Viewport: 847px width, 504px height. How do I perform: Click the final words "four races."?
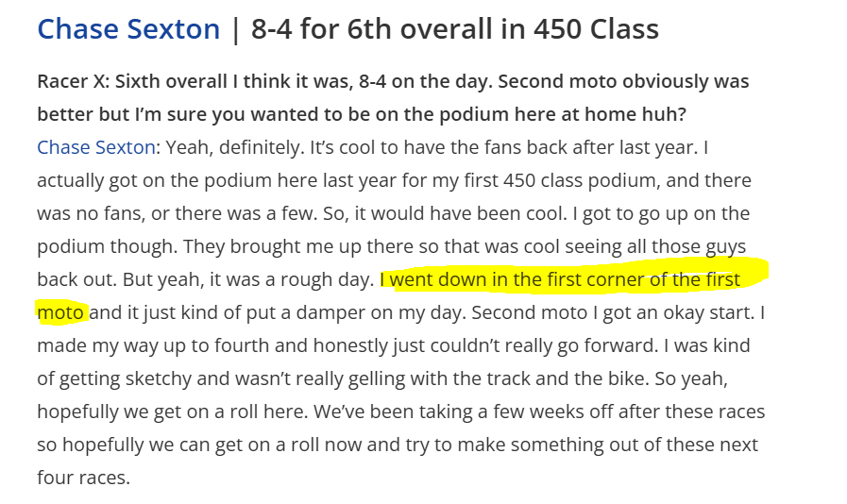pos(82,478)
